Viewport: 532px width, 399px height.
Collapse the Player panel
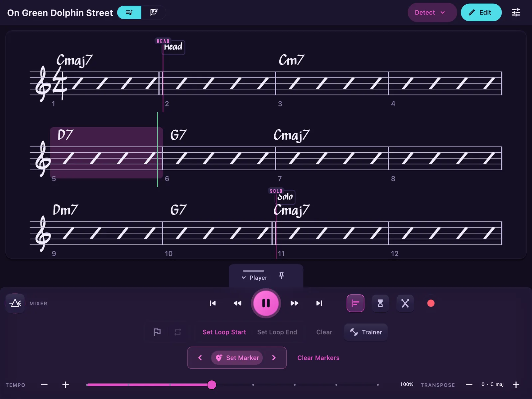255,278
